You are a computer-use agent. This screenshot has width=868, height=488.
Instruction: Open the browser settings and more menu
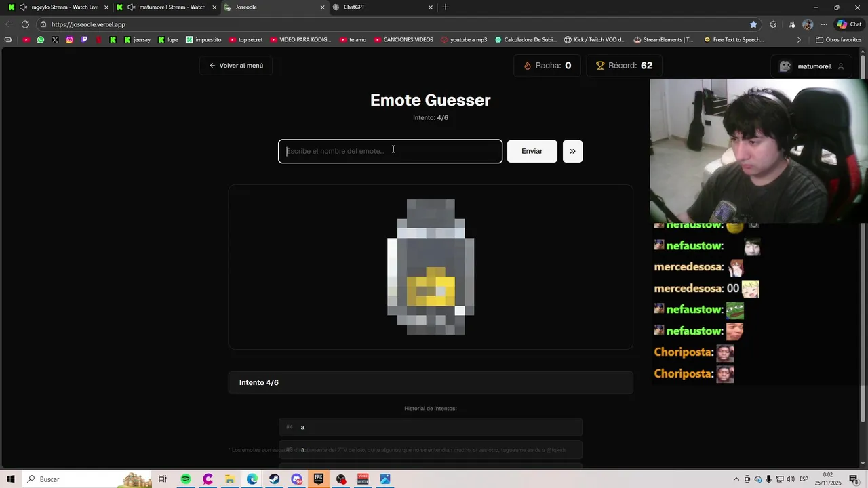[824, 24]
